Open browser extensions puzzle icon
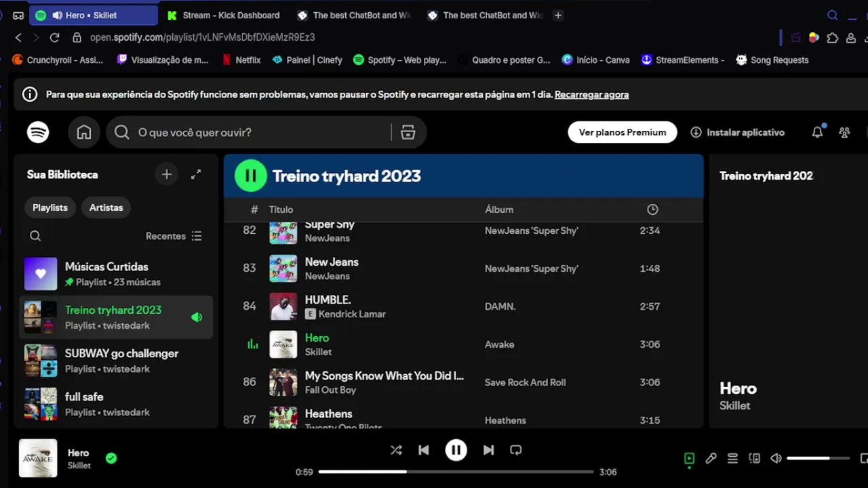The height and width of the screenshot is (488, 868). tap(833, 37)
